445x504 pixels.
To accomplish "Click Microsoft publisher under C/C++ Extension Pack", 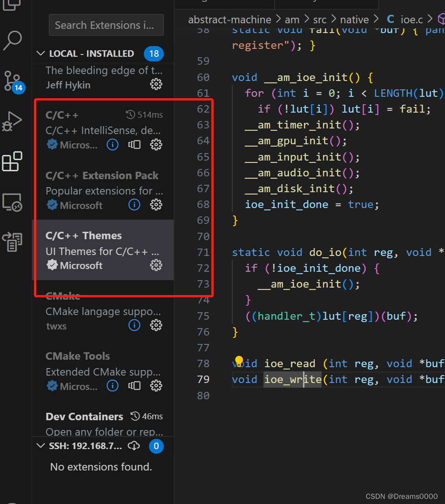I will click(x=81, y=205).
